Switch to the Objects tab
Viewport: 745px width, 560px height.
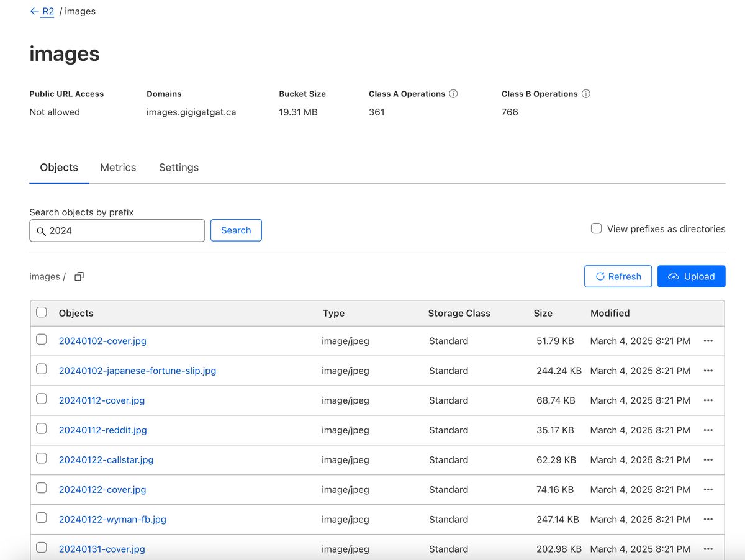point(59,168)
